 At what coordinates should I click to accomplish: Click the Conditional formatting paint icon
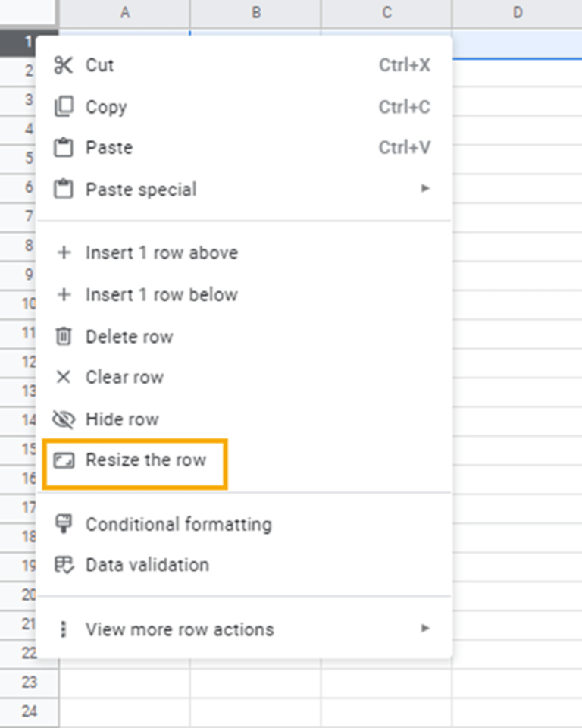coord(65,524)
